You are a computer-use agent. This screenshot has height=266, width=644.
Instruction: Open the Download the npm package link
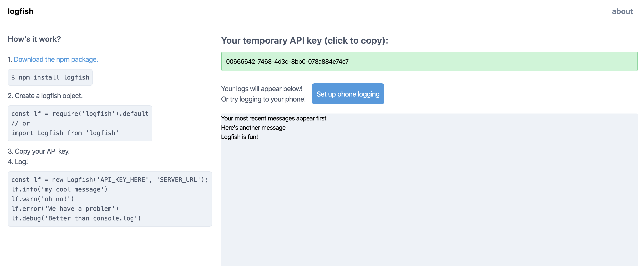click(x=56, y=59)
